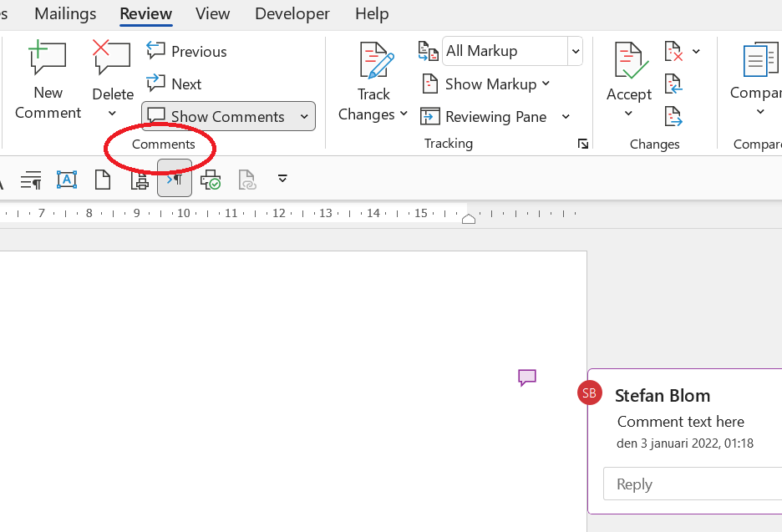
Task: Click the author name Stefan Blom
Action: click(x=663, y=395)
